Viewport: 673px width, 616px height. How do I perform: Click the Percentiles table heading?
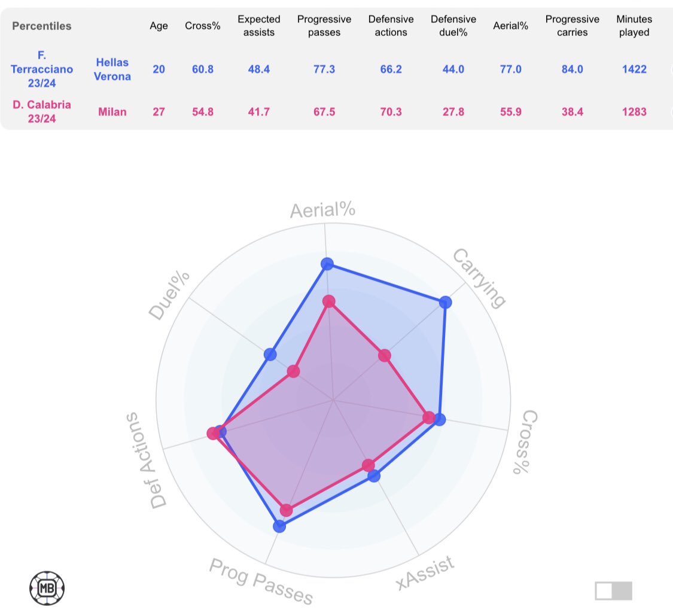[42, 26]
